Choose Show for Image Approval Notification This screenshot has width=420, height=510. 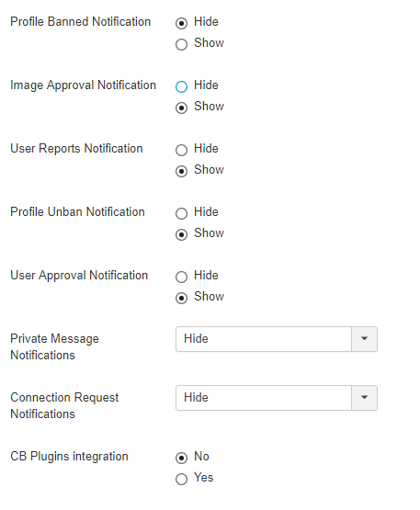point(182,108)
